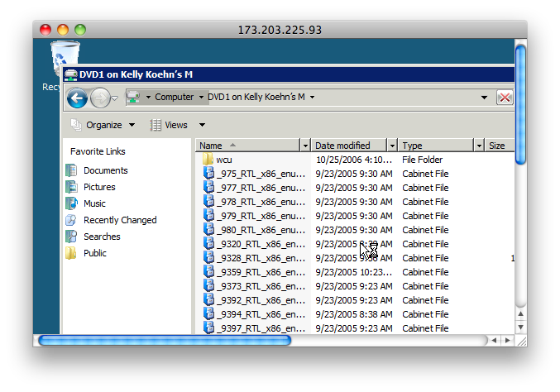Click the Music sidebar icon
Image resolution: width=560 pixels, height=392 pixels.
pos(71,203)
